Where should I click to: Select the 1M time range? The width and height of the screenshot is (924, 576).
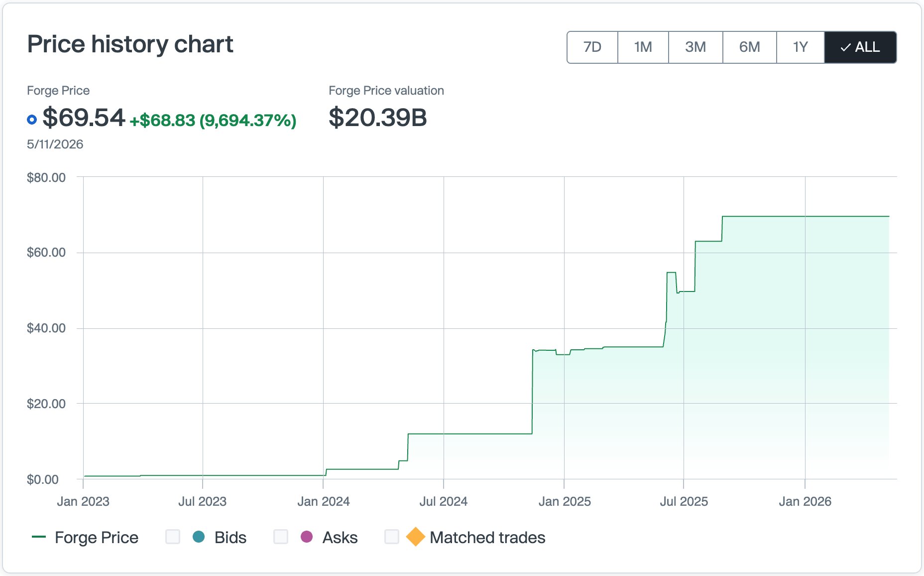(643, 47)
